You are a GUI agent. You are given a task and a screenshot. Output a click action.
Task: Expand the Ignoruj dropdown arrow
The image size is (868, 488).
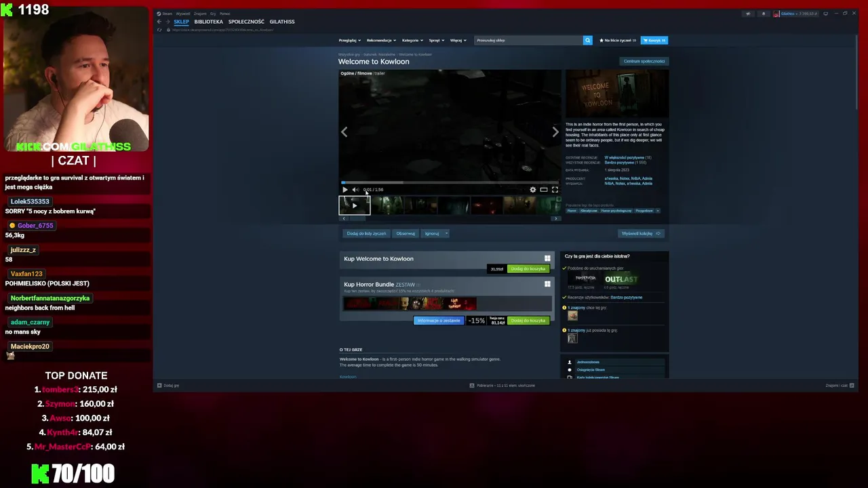[x=446, y=233]
